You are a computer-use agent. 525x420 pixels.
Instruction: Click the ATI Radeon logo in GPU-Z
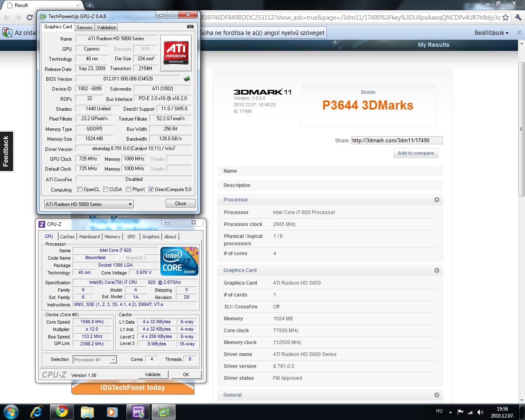tap(176, 52)
